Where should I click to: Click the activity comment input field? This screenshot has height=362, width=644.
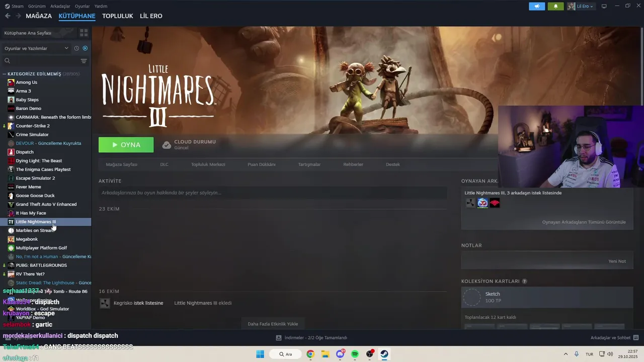point(273,193)
